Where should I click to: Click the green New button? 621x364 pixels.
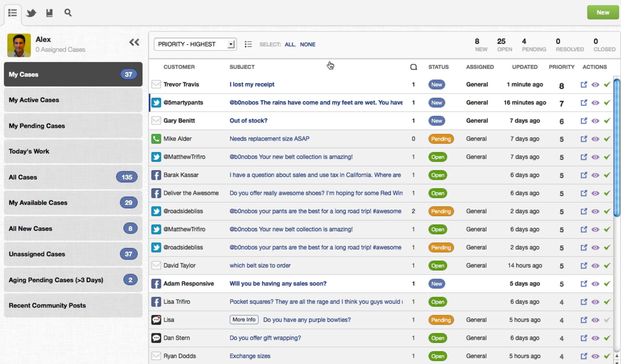pyautogui.click(x=603, y=12)
